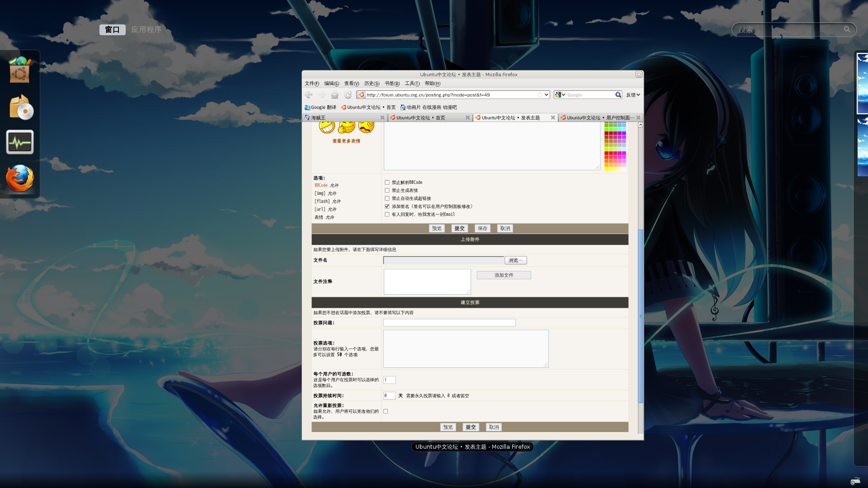Switch to the 海贼王 tab
The height and width of the screenshot is (488, 868).
pos(344,117)
